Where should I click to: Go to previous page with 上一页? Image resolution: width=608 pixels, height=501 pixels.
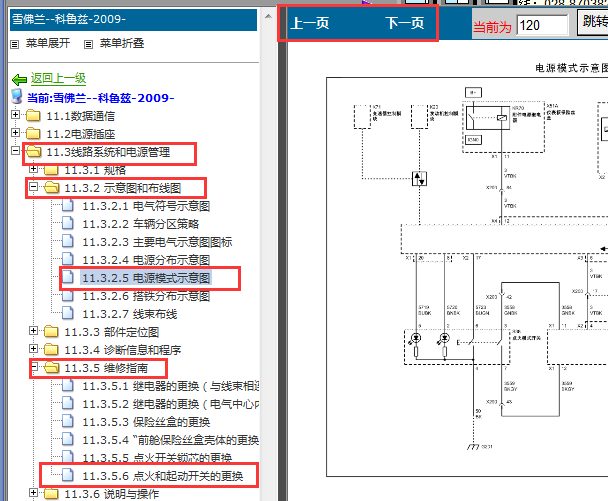coord(309,23)
